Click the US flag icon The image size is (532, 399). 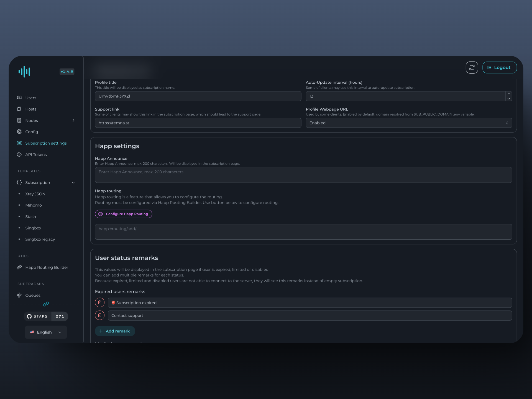coord(32,332)
